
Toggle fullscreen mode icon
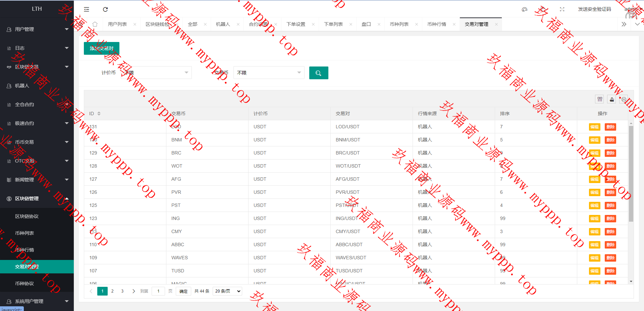(x=562, y=9)
